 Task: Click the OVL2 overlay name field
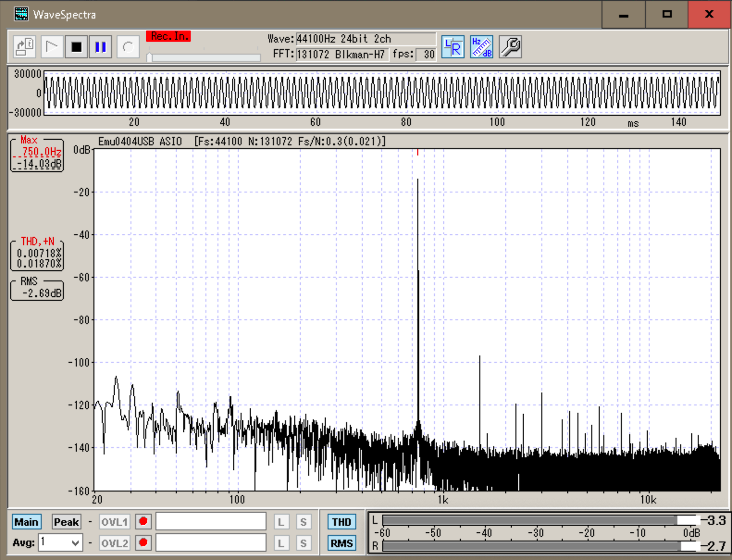pos(211,542)
